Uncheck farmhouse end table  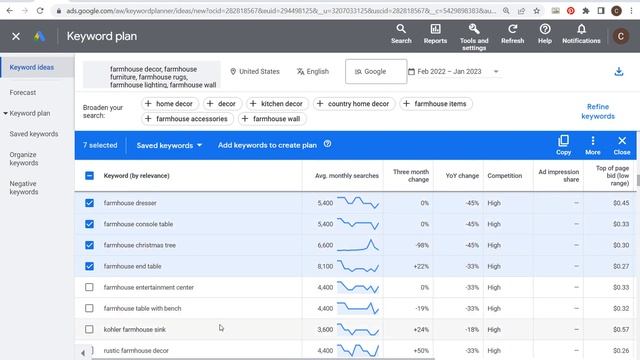tap(89, 266)
